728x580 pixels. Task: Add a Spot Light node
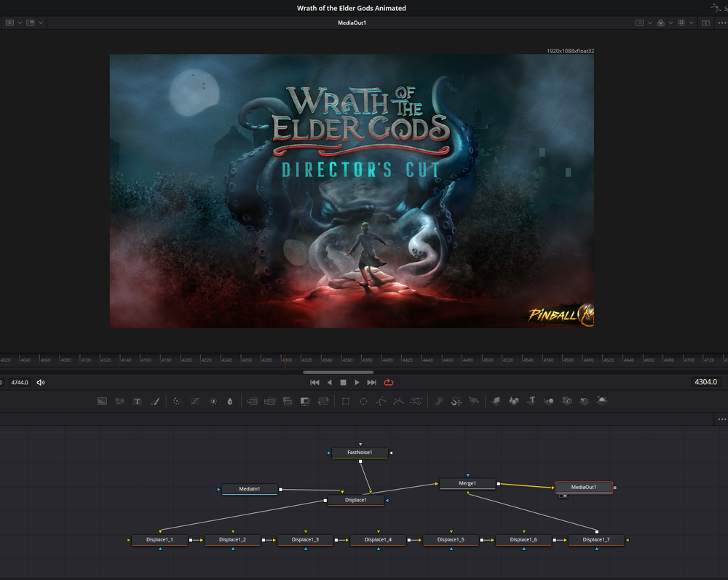click(584, 400)
